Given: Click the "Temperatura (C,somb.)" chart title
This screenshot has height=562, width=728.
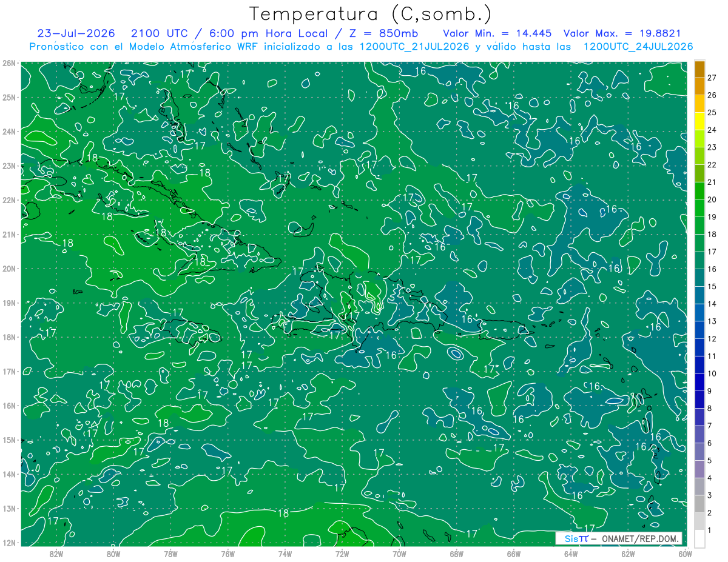Looking at the screenshot, I should pos(371,14).
